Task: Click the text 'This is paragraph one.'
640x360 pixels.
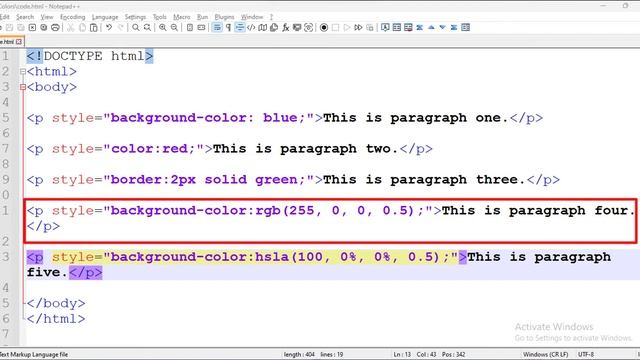Action: tap(416, 118)
